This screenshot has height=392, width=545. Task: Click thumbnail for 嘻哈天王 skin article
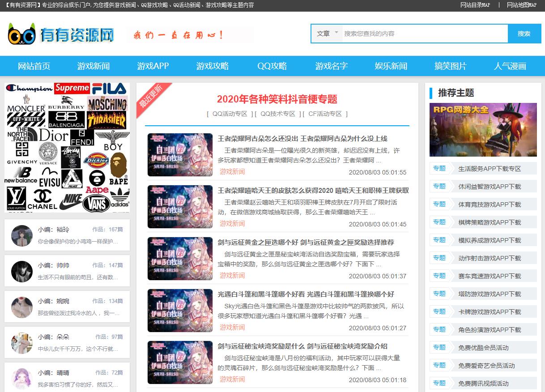pos(180,207)
